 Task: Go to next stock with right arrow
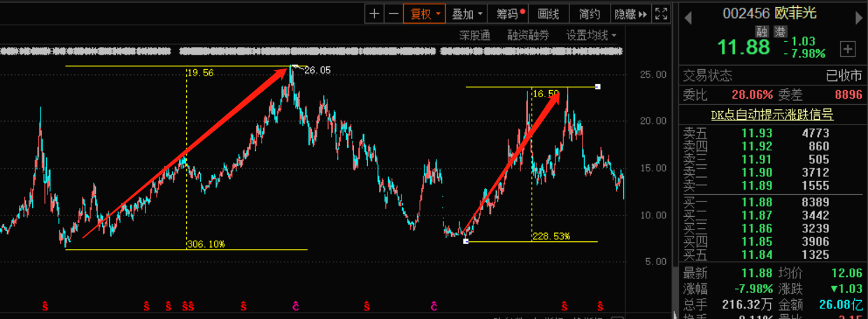click(x=858, y=14)
